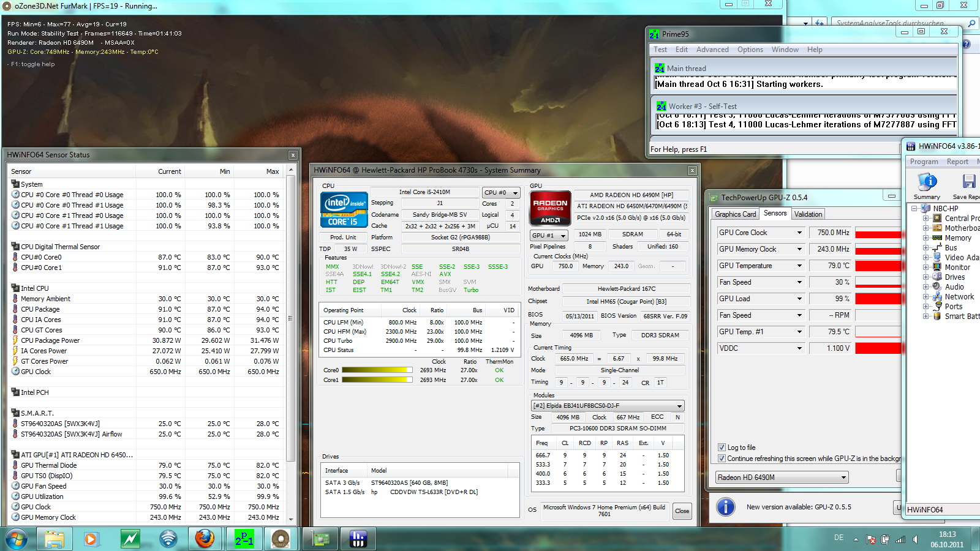The width and height of the screenshot is (980, 551).
Task: Click the Prime95 Main thread window icon
Action: [x=660, y=68]
